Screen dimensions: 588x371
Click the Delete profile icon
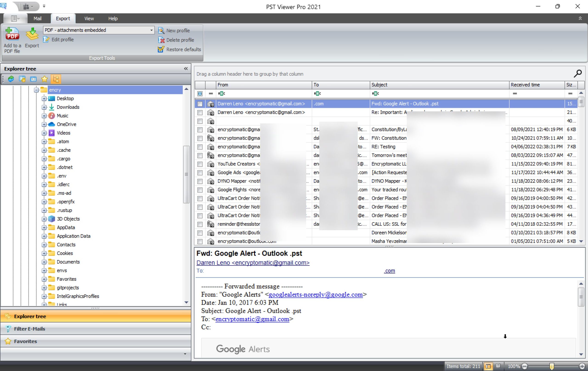coord(161,40)
